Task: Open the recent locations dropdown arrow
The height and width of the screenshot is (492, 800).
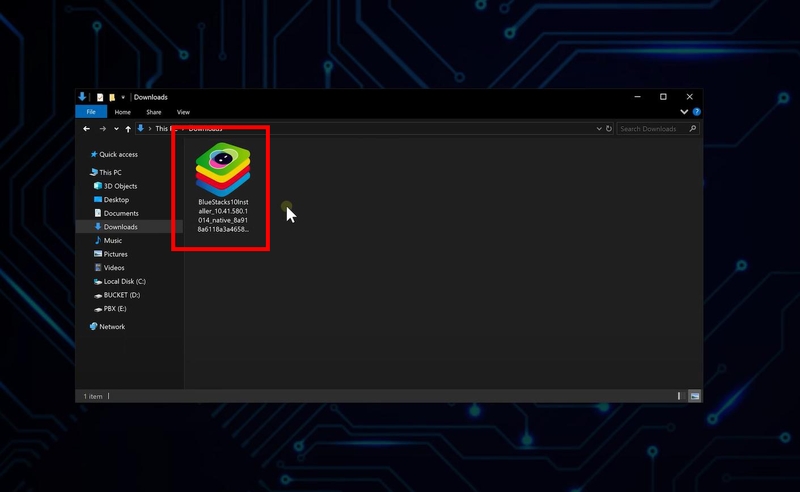Action: (116, 129)
